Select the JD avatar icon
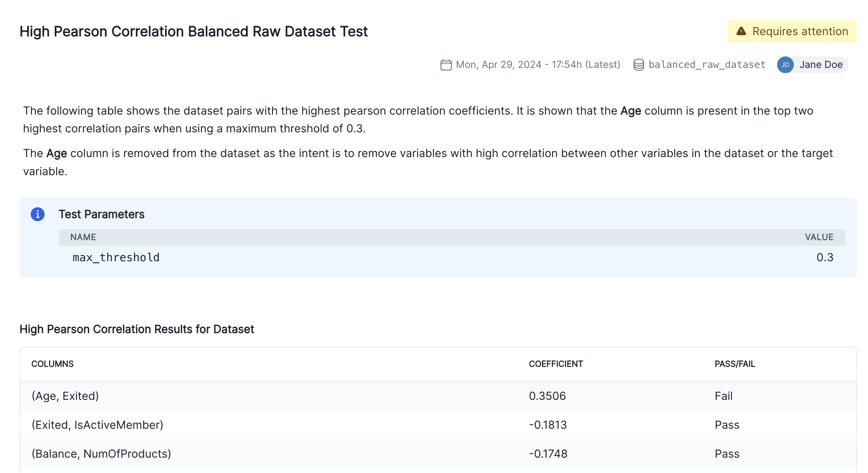Image resolution: width=868 pixels, height=473 pixels. click(785, 64)
